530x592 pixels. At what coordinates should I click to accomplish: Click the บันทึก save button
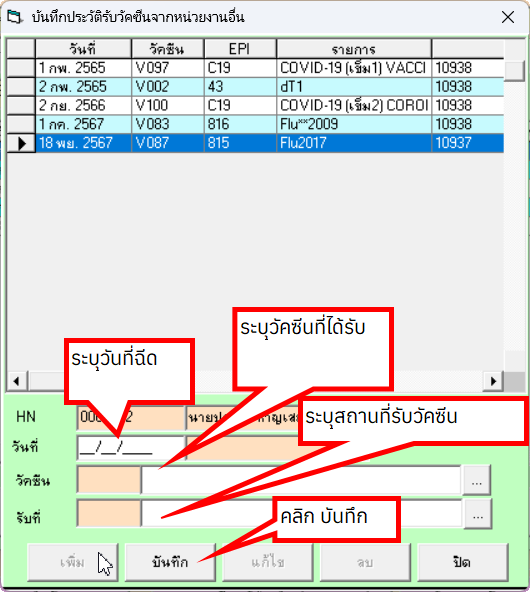coord(170,562)
